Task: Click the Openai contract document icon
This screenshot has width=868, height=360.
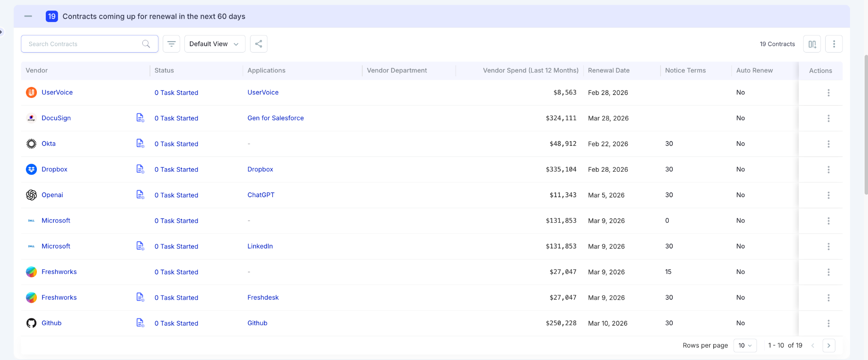Action: [x=140, y=195]
